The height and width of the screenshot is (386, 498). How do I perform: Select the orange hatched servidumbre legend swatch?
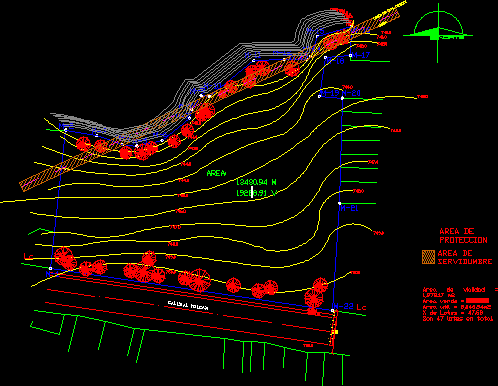point(428,257)
